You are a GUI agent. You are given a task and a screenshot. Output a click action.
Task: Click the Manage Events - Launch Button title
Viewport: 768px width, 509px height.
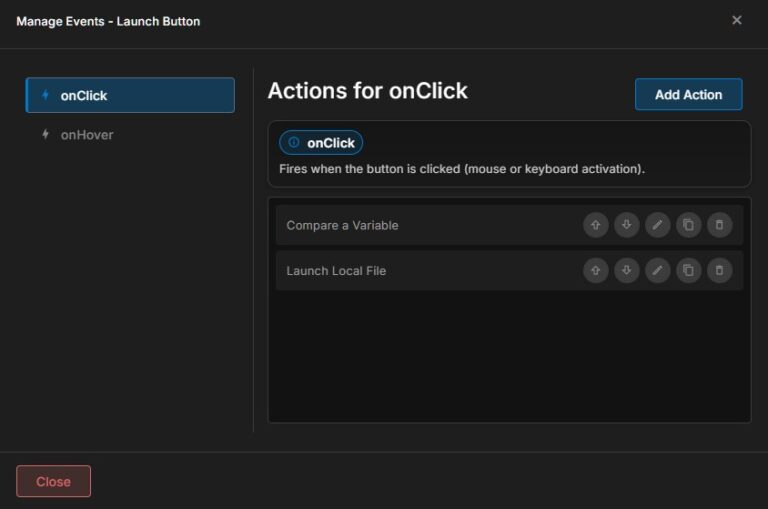click(x=108, y=22)
